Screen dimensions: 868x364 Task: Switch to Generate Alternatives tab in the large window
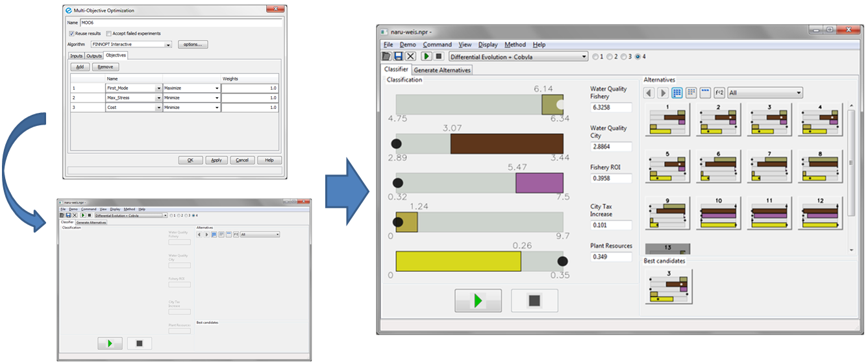tap(442, 69)
